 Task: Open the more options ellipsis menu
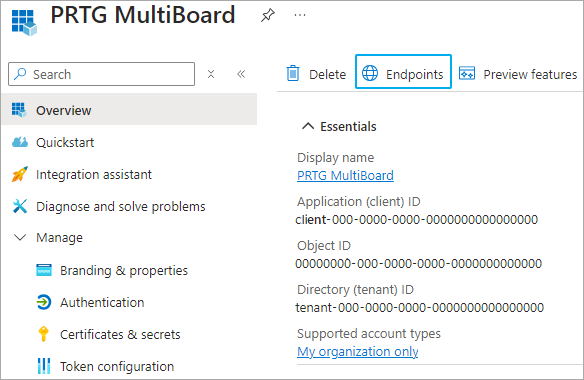tap(300, 15)
